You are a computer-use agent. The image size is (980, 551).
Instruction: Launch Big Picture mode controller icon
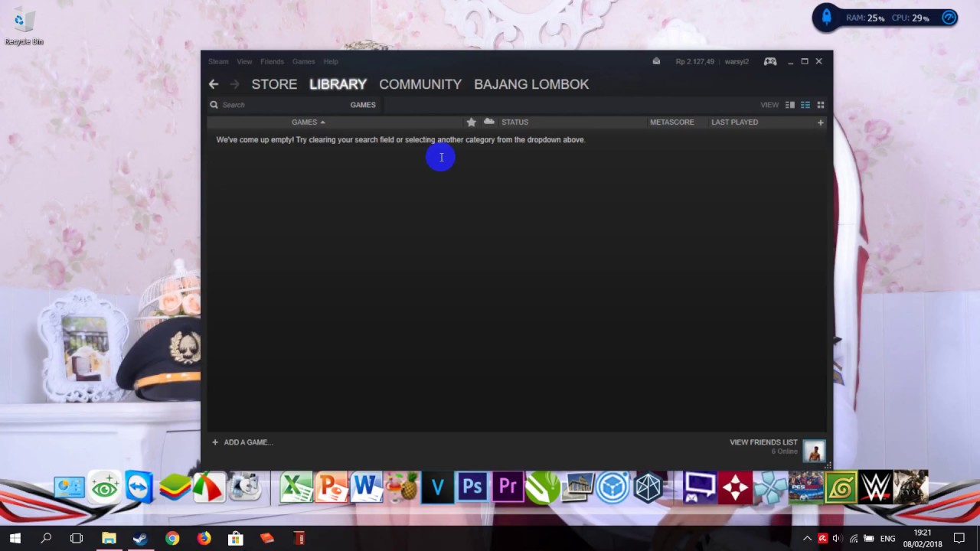(770, 61)
